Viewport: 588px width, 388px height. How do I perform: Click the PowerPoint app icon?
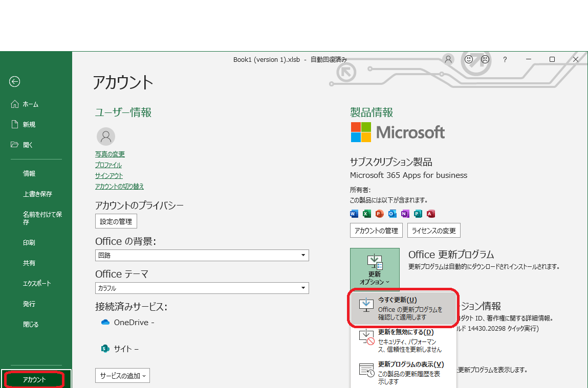(x=380, y=214)
